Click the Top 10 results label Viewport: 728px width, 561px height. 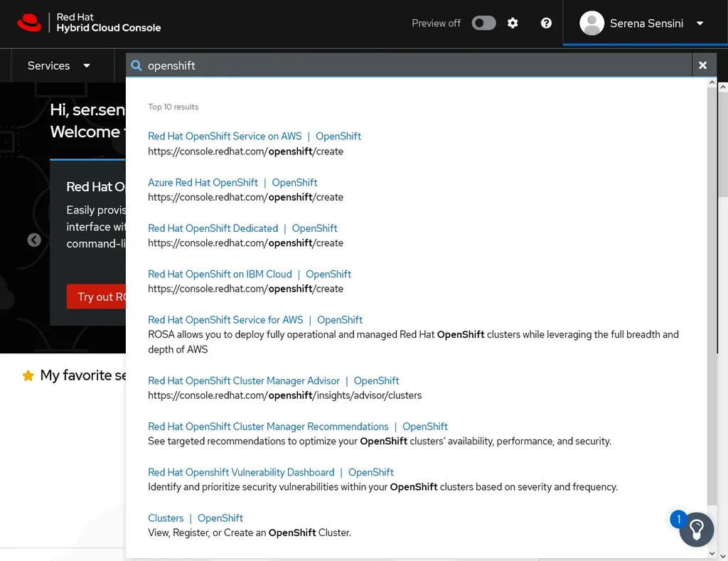pyautogui.click(x=173, y=107)
